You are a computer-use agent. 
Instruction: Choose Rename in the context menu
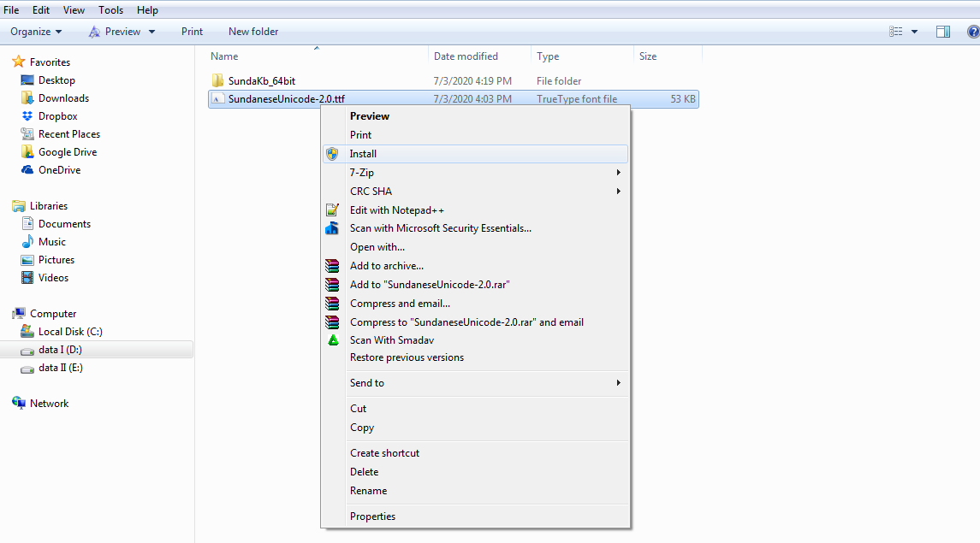pyautogui.click(x=368, y=491)
